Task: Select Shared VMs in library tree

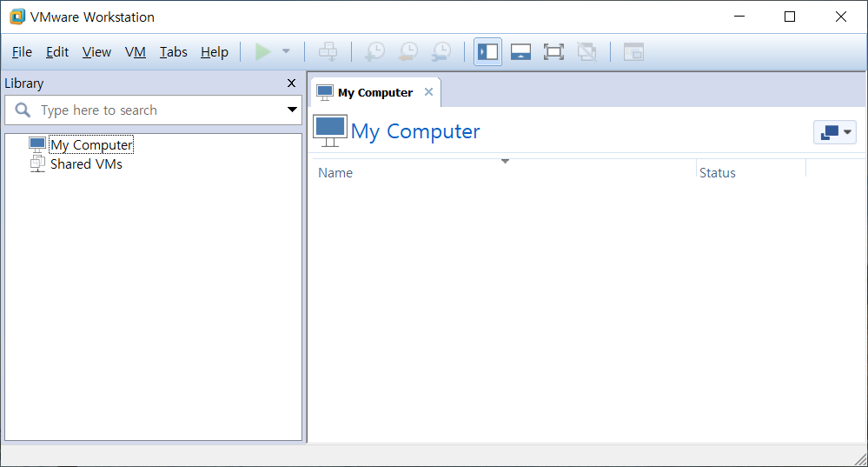Action: point(86,164)
